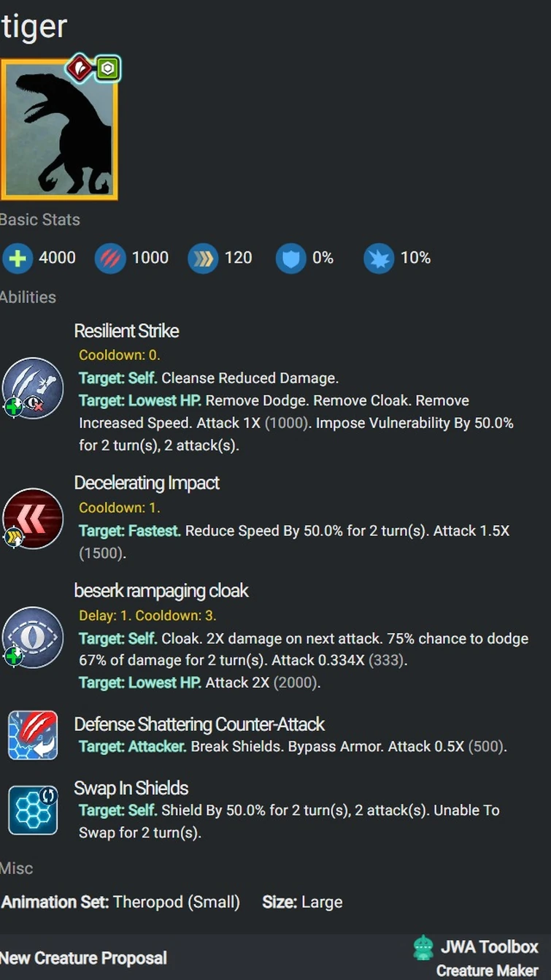Viewport: 551px width, 980px height.
Task: Select the Swap In Shields honeycomb icon
Action: click(x=32, y=811)
